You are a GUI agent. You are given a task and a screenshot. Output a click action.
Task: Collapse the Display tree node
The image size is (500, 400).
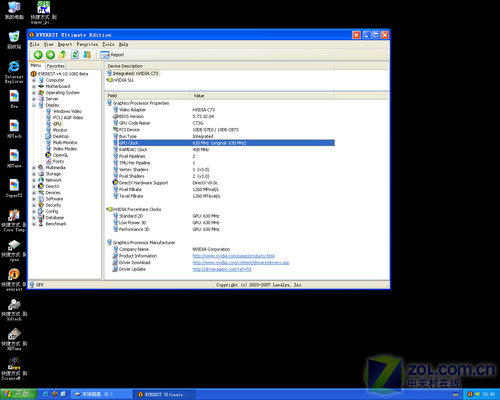34,105
